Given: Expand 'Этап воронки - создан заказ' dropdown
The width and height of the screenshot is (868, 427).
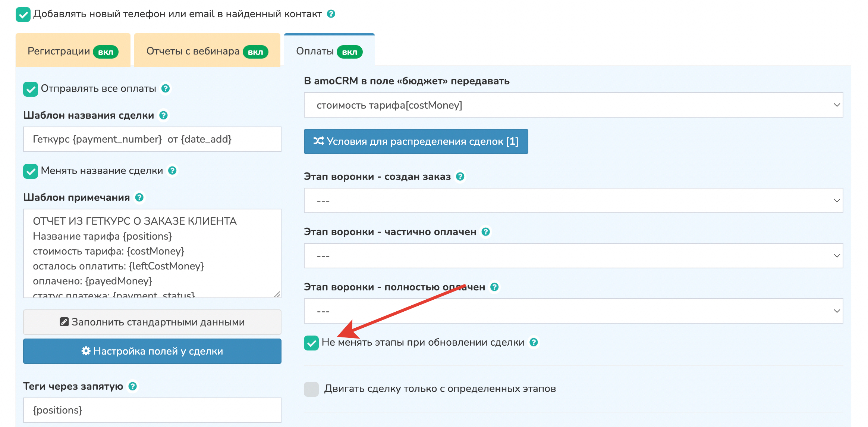Looking at the screenshot, I should pos(573,201).
